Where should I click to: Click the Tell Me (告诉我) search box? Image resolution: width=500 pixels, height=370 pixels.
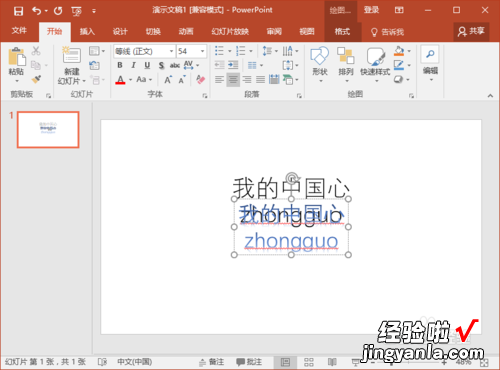coord(387,32)
